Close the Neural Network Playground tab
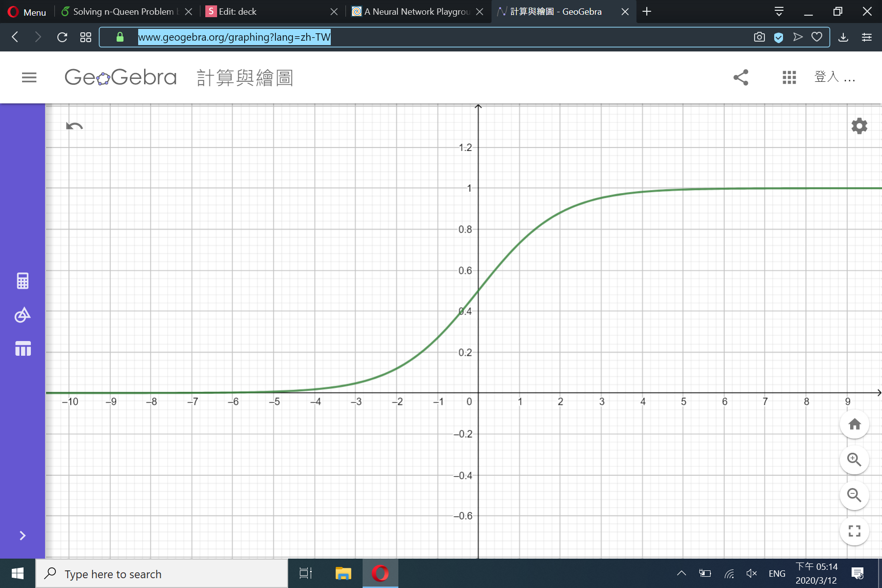 [480, 11]
